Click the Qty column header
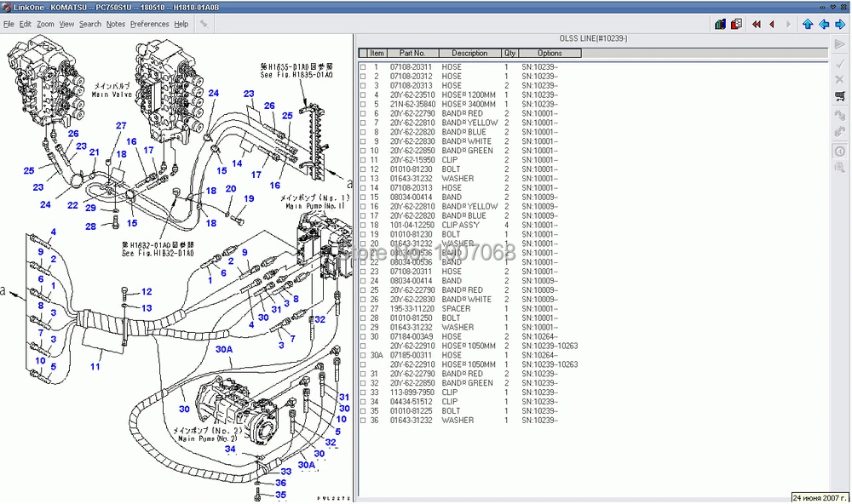 coord(510,54)
